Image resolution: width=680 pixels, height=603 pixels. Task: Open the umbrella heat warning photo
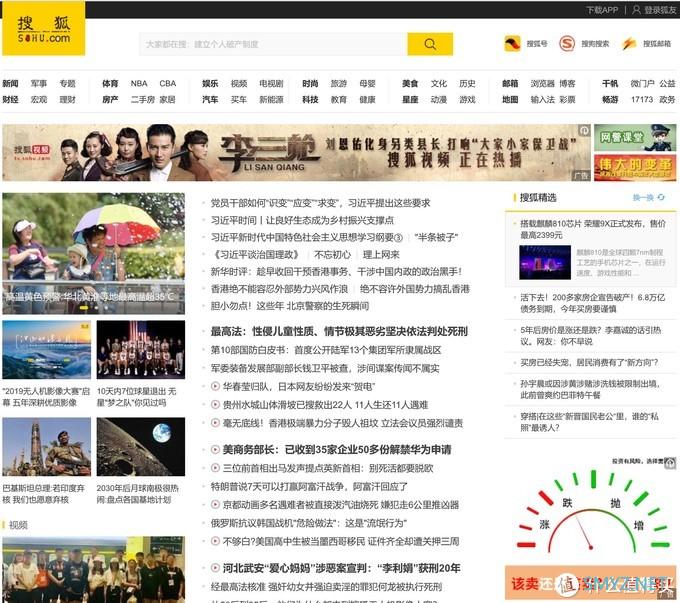[x=93, y=253]
